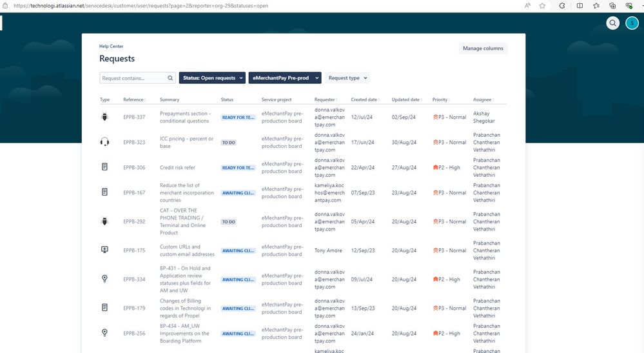The width and height of the screenshot is (644, 353).
Task: Open browser favorites list icon
Action: (596, 6)
